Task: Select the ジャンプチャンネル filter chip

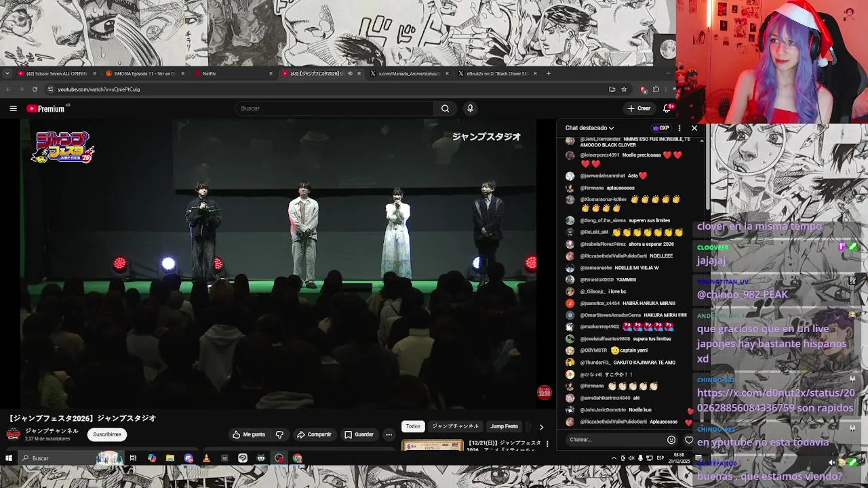Action: (455, 426)
